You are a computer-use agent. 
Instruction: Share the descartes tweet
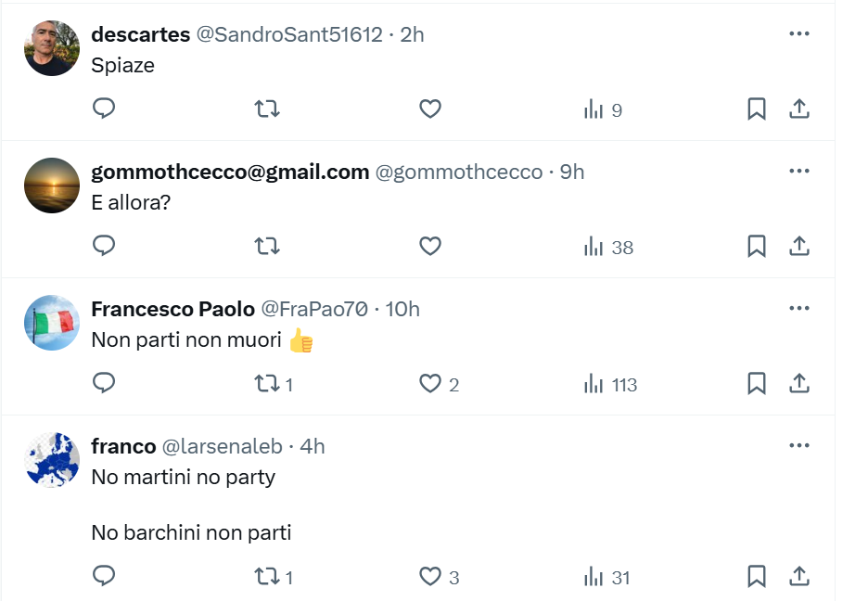(798, 109)
